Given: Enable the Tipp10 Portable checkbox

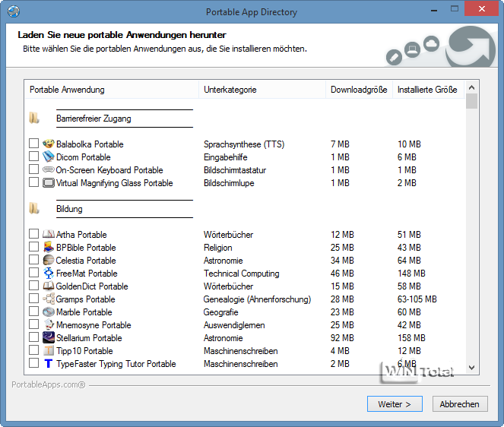Looking at the screenshot, I should (33, 350).
